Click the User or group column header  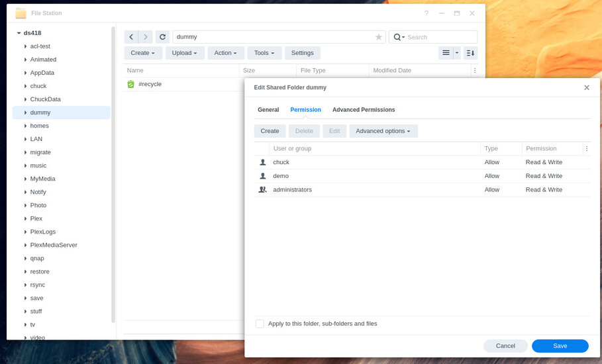pyautogui.click(x=375, y=148)
